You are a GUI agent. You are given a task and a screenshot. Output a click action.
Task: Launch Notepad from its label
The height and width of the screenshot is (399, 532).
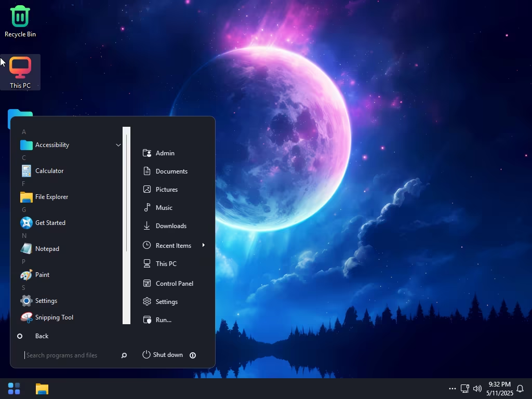click(47, 249)
